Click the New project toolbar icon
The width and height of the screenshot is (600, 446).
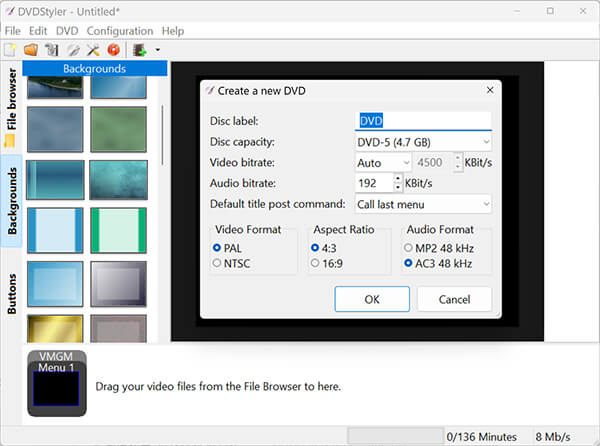pos(10,50)
